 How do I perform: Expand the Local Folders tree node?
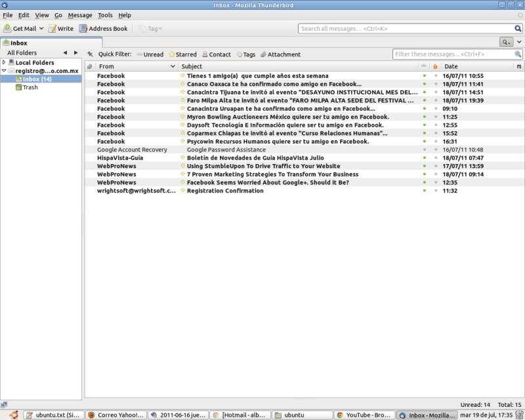pos(4,62)
